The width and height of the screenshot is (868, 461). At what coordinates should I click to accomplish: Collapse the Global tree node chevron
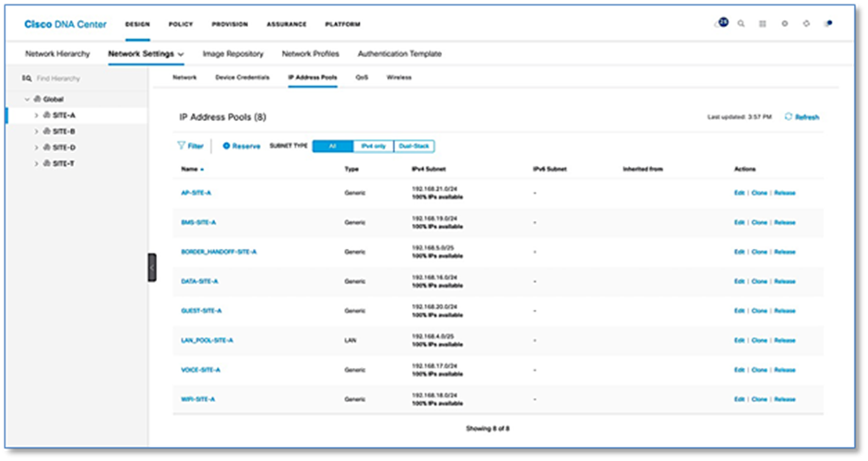[x=27, y=99]
